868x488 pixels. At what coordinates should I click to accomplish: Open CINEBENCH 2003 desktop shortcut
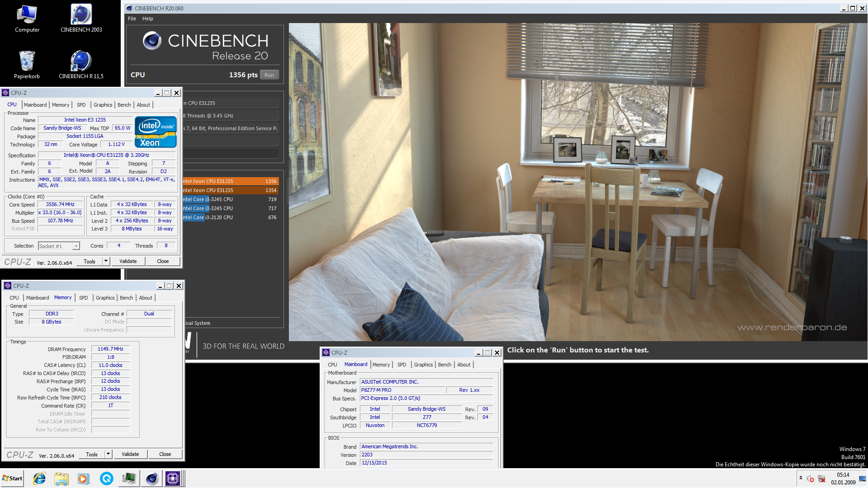tap(81, 18)
